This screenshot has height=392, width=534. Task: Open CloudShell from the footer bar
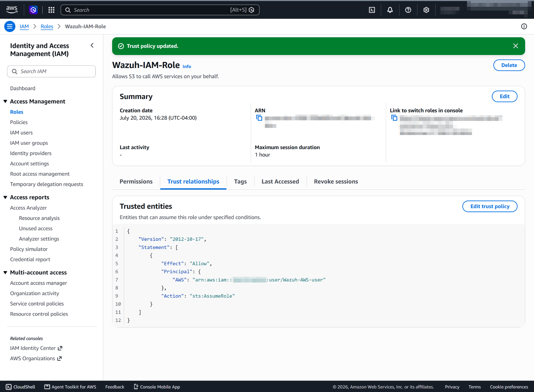[x=20, y=387]
